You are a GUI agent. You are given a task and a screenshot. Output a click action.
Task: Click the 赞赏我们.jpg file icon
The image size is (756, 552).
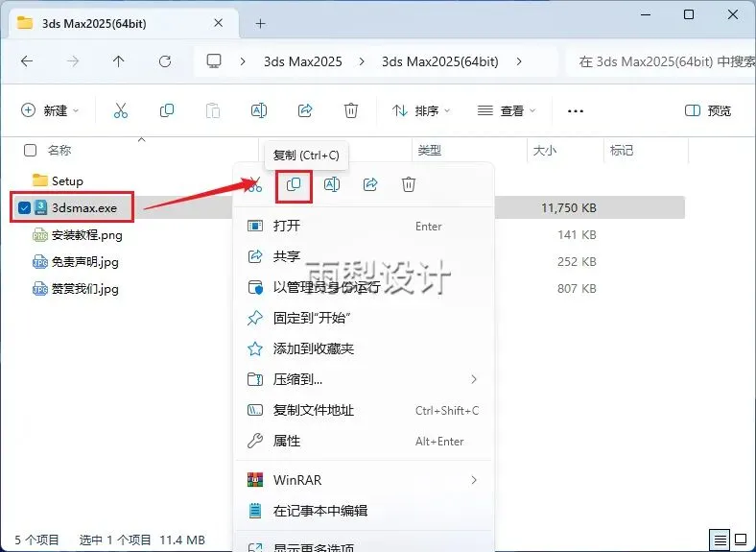point(40,289)
